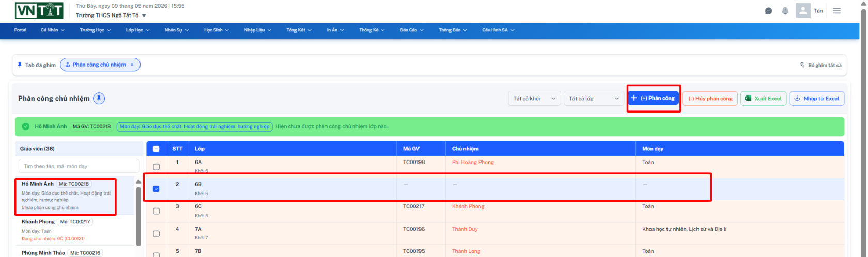Image resolution: width=868 pixels, height=257 pixels.
Task: Expand the Nhân Sự menu
Action: pyautogui.click(x=177, y=30)
